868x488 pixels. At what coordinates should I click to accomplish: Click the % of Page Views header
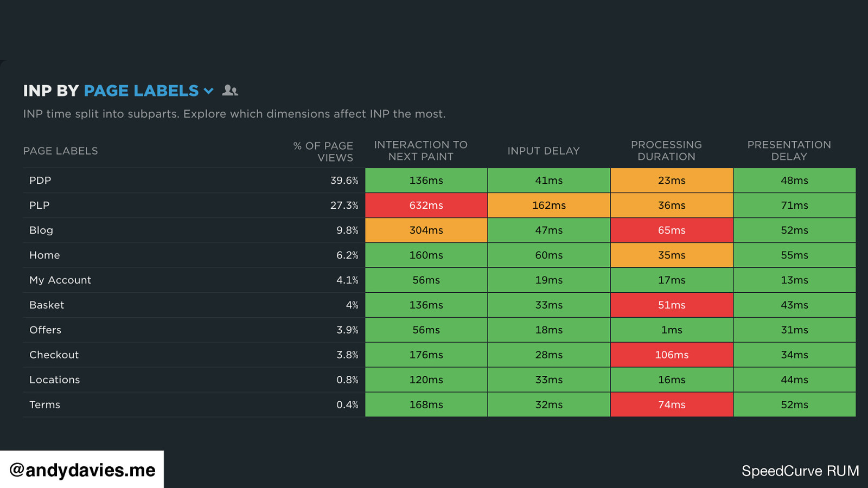click(323, 151)
